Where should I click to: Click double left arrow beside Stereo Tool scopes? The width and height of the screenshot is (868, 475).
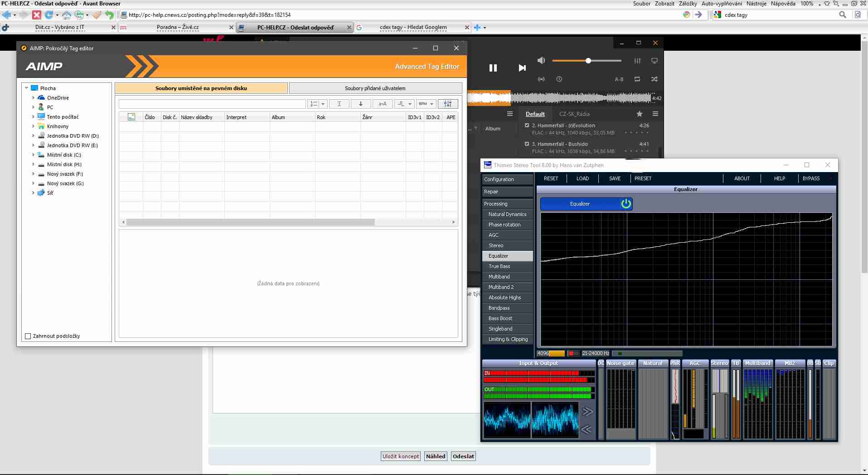coord(587,429)
